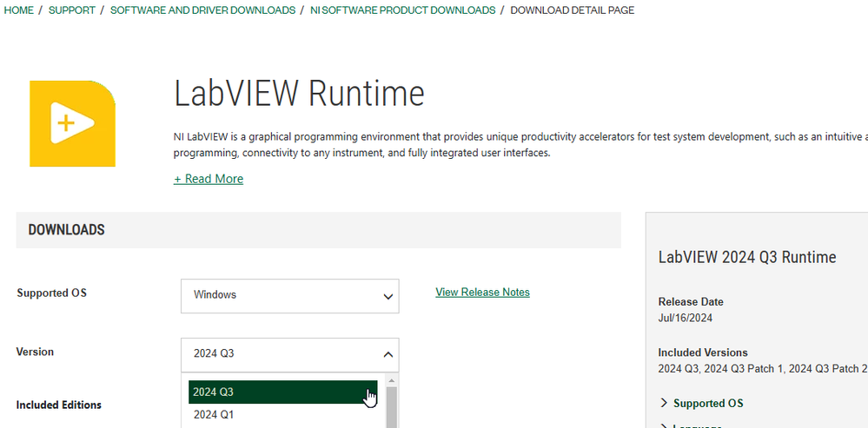The width and height of the screenshot is (868, 428).
Task: Open the View Release Notes link
Action: pyautogui.click(x=482, y=293)
